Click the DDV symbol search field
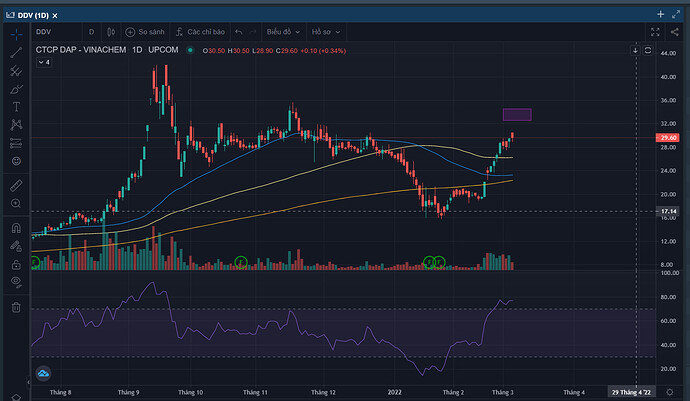This screenshot has width=690, height=401. point(55,31)
